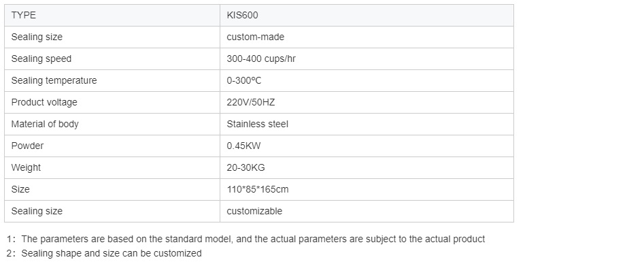
Task: Click the Weight row label
Action: [x=26, y=168]
